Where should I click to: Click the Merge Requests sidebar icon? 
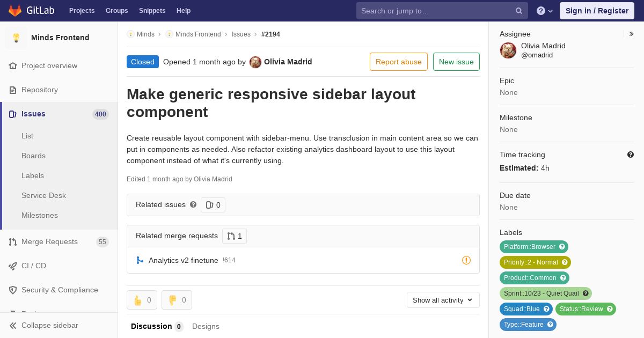[13, 241]
